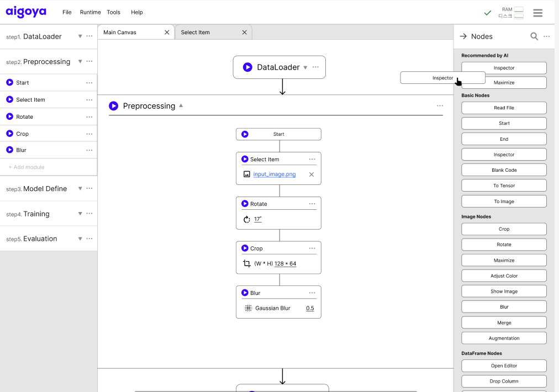Image resolution: width=559 pixels, height=392 pixels.
Task: Click the rotate angle icon
Action: tap(247, 219)
